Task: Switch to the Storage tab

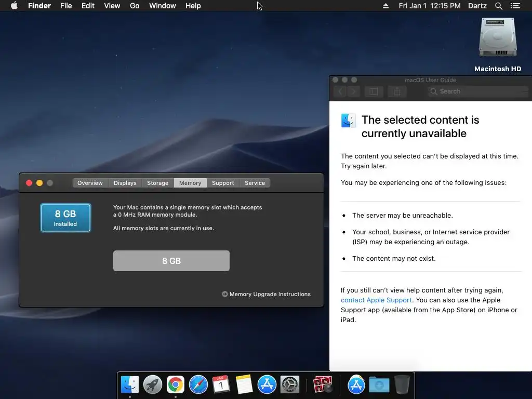Action: 157,183
